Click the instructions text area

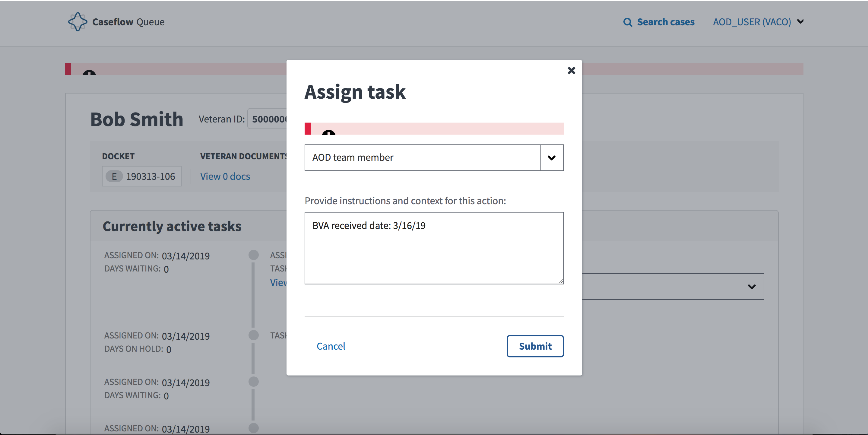(x=434, y=248)
